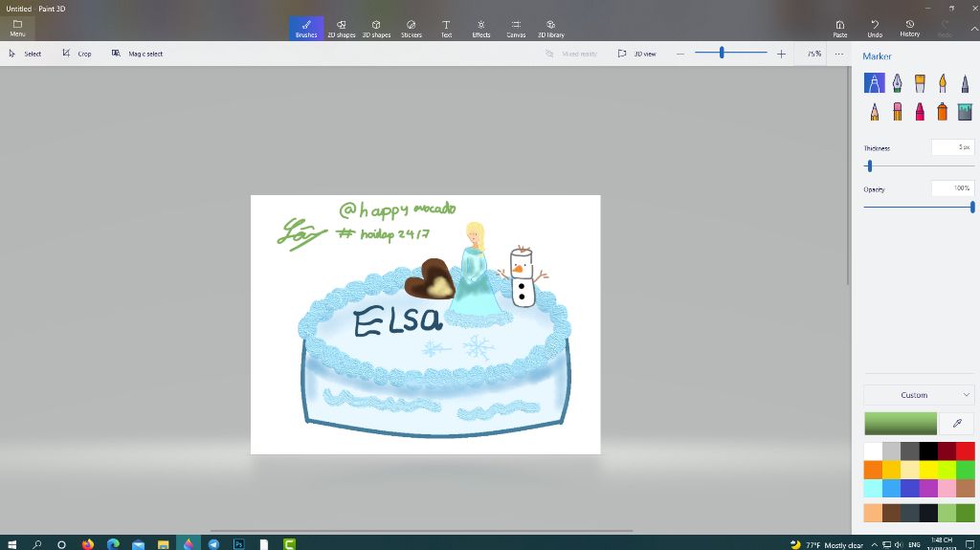Show hidden system tray icons

[874, 545]
